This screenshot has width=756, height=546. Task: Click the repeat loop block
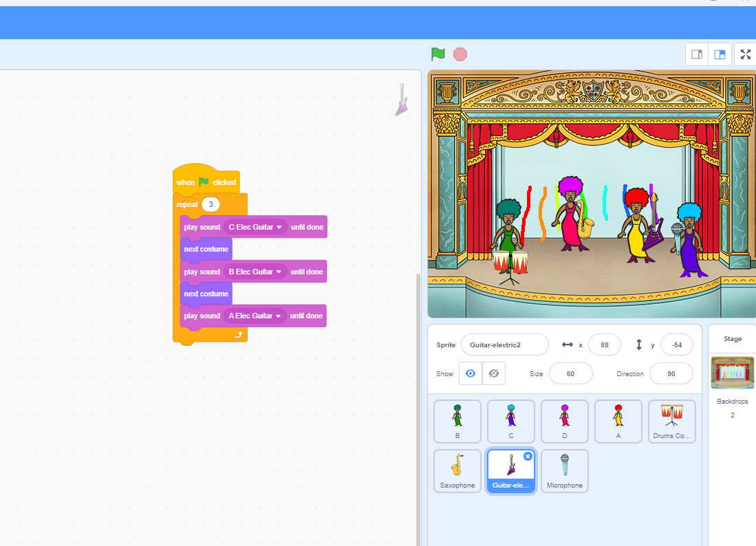pos(187,204)
